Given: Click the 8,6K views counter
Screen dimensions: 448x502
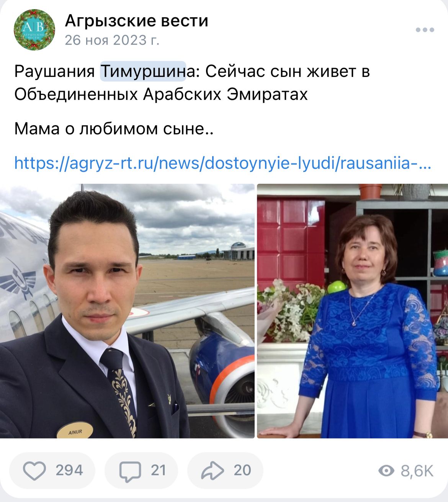Looking at the screenshot, I should pyautogui.click(x=417, y=471).
